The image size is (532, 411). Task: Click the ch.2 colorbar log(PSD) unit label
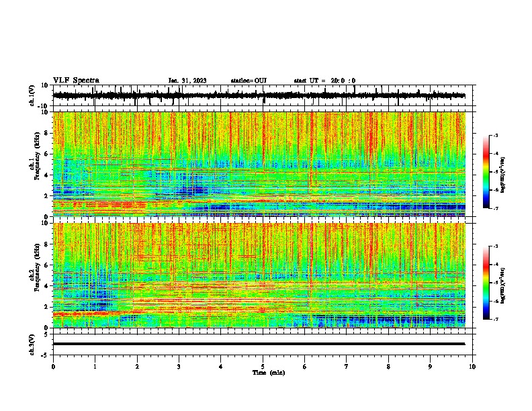click(503, 285)
